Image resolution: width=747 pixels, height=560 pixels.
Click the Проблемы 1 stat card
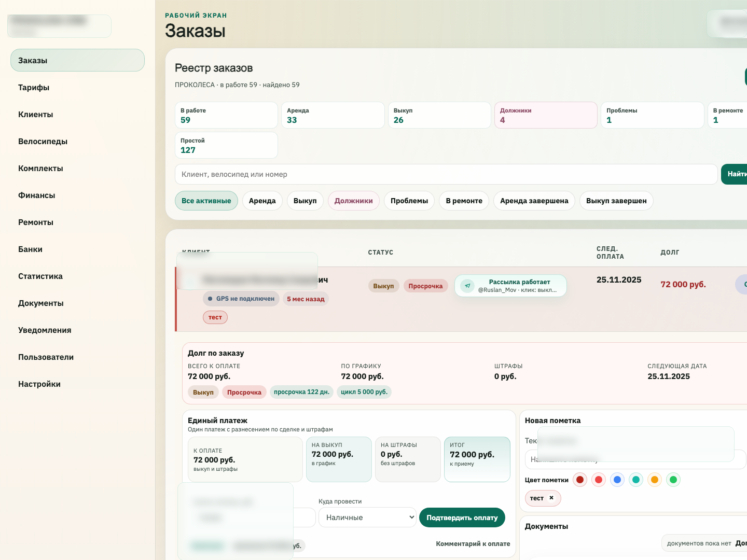click(x=652, y=115)
